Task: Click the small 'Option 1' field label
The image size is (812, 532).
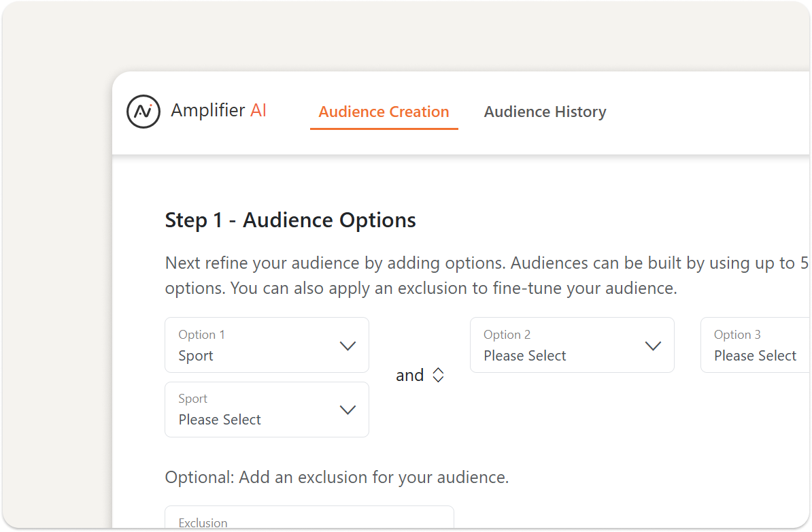Action: coord(201,335)
